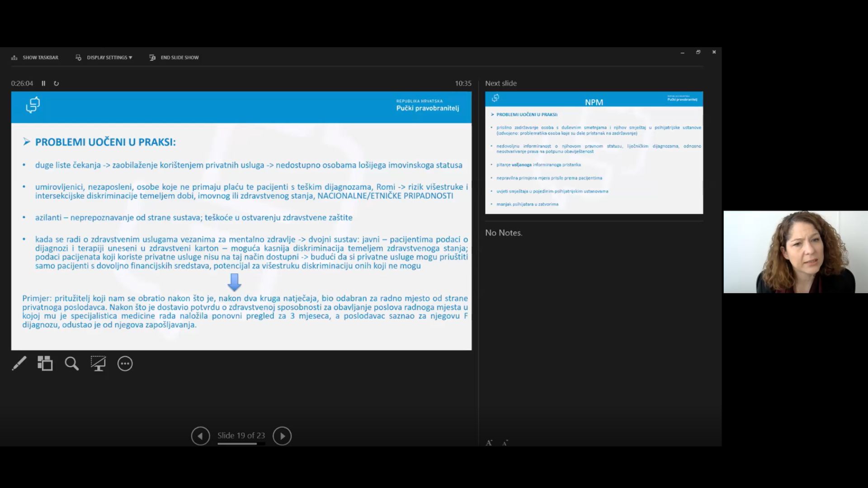Select the pen and laser pointer tools
The height and width of the screenshot is (488, 868).
19,363
